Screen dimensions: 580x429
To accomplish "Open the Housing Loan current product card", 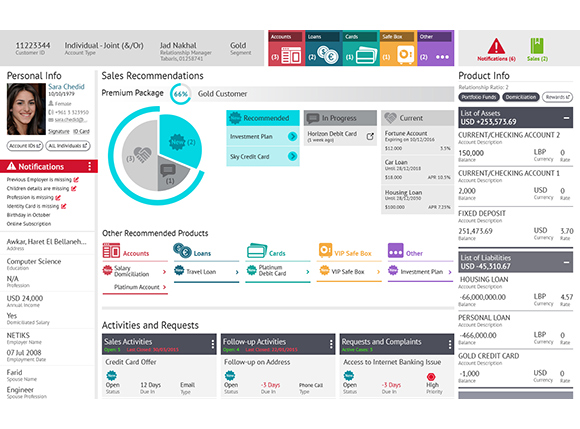I will click(418, 199).
